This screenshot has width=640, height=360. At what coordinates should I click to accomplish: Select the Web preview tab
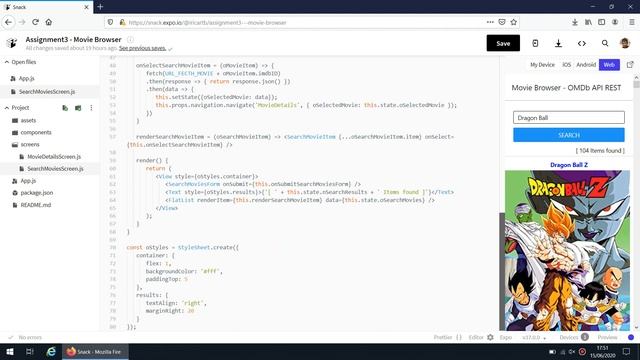(x=609, y=64)
